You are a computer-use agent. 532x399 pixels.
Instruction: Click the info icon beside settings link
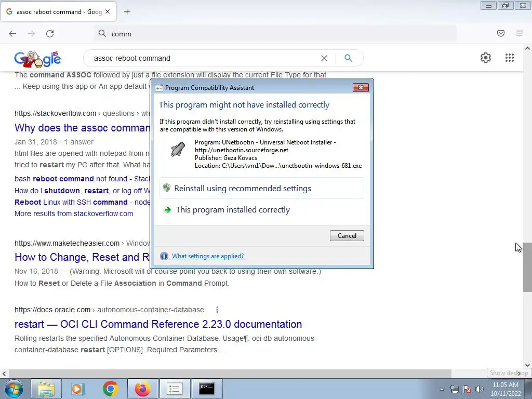tap(164, 256)
